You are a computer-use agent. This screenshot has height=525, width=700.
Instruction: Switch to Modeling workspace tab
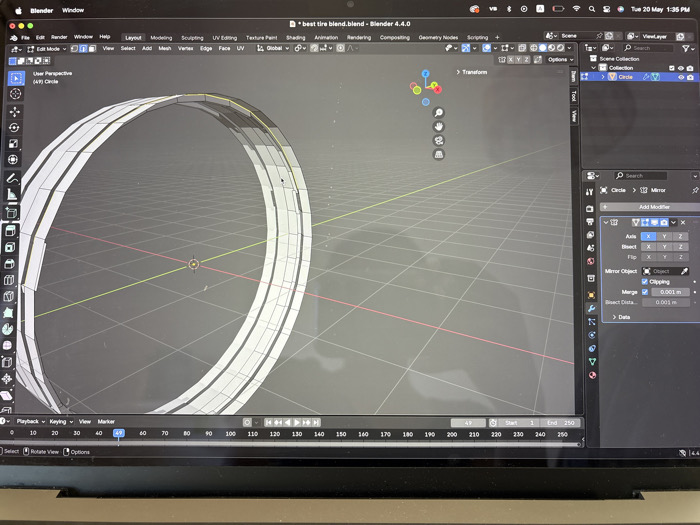click(161, 38)
